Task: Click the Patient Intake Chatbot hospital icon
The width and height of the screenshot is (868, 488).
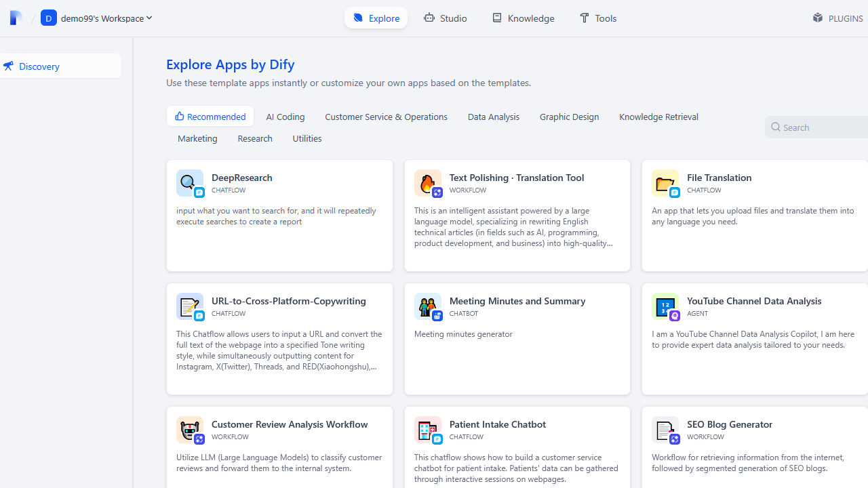Action: click(428, 430)
